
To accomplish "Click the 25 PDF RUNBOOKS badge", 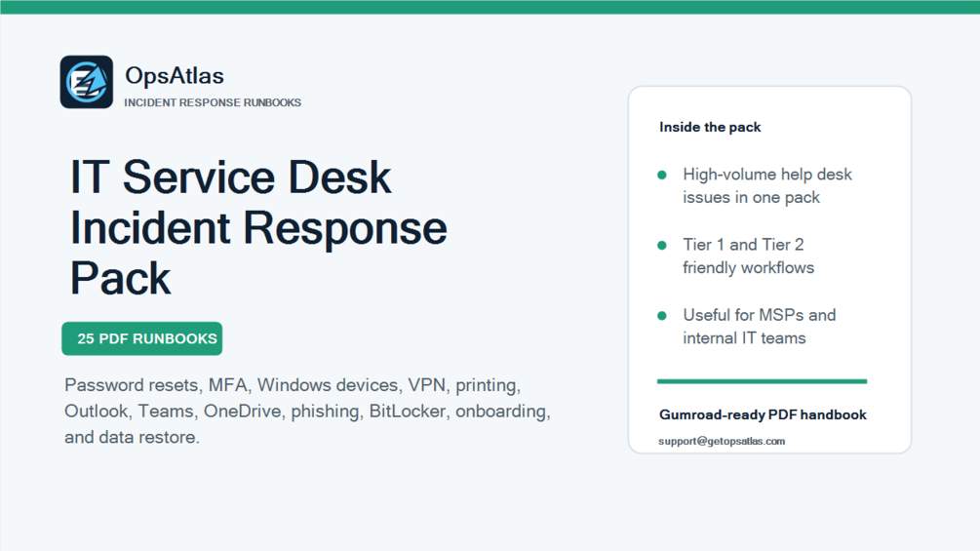I will click(x=141, y=338).
